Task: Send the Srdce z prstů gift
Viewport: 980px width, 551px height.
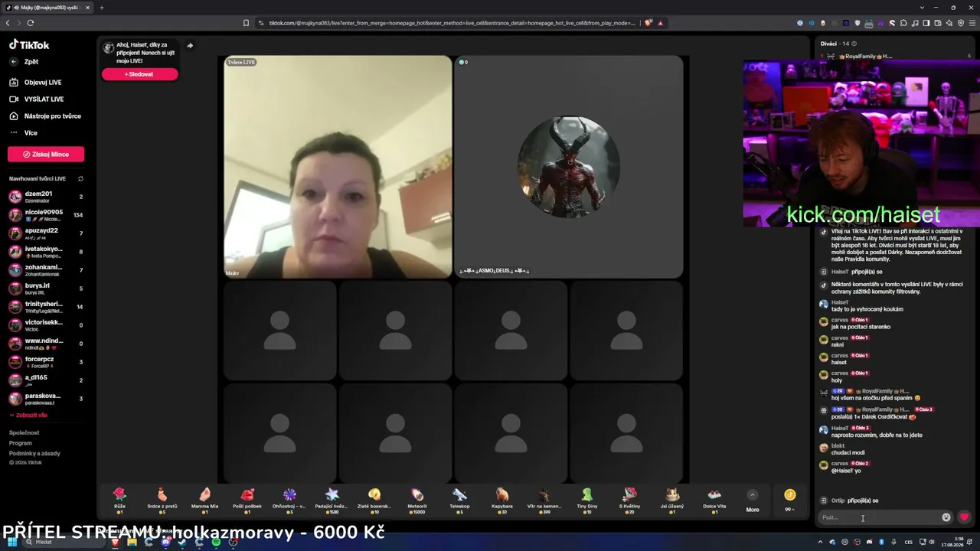Action: 162,499
